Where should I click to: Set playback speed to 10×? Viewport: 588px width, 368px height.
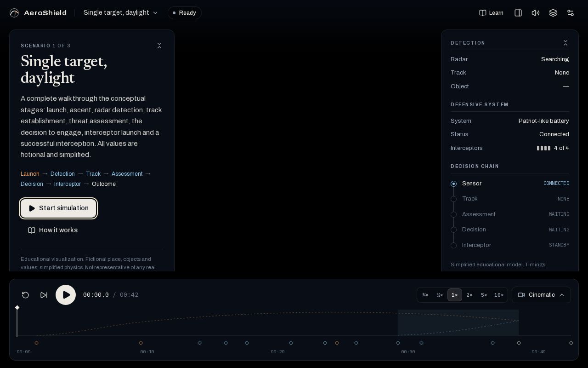(x=499, y=295)
